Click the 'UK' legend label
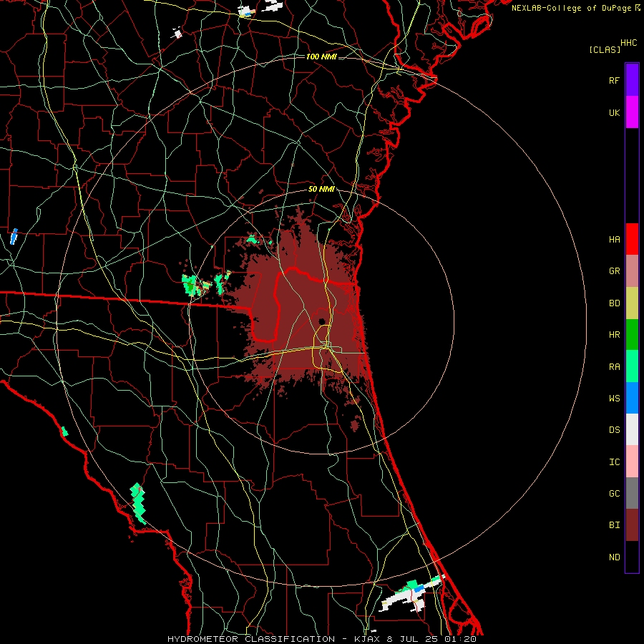This screenshot has height=644, width=644. point(614,112)
